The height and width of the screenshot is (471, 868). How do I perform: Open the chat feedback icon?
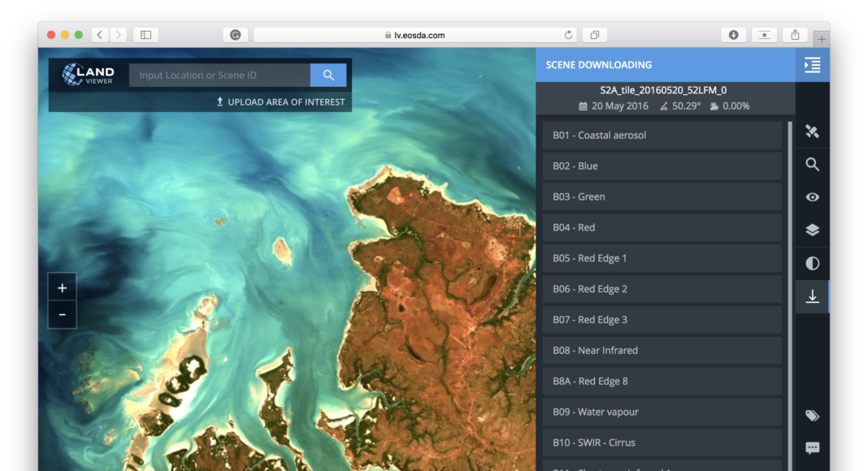[x=812, y=448]
